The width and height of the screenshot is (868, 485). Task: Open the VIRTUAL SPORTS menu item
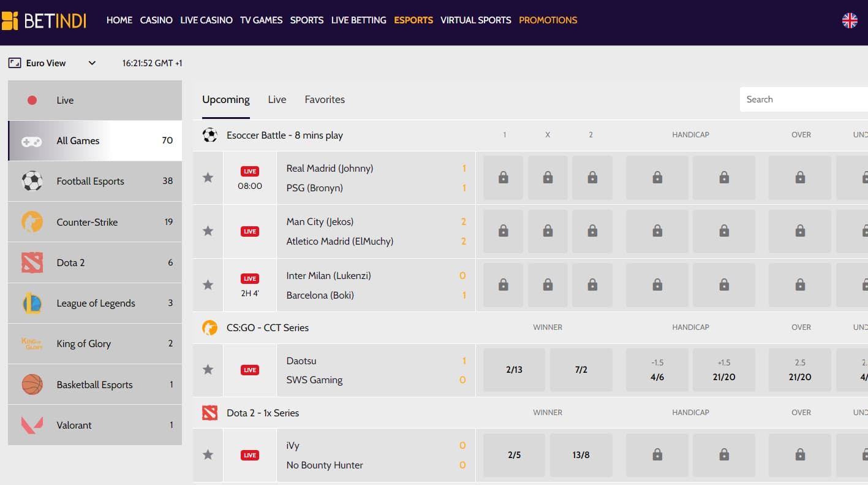pyautogui.click(x=476, y=20)
